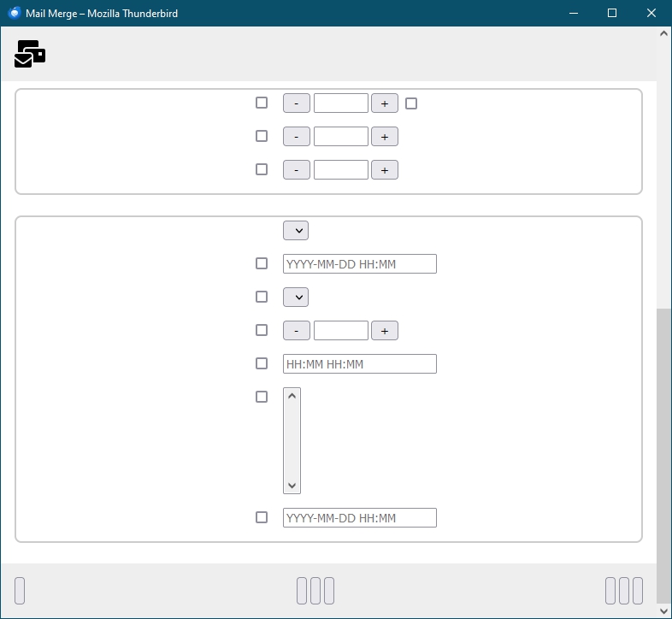Click the Mail Merge envelope icon in header
672x619 pixels.
(30, 54)
